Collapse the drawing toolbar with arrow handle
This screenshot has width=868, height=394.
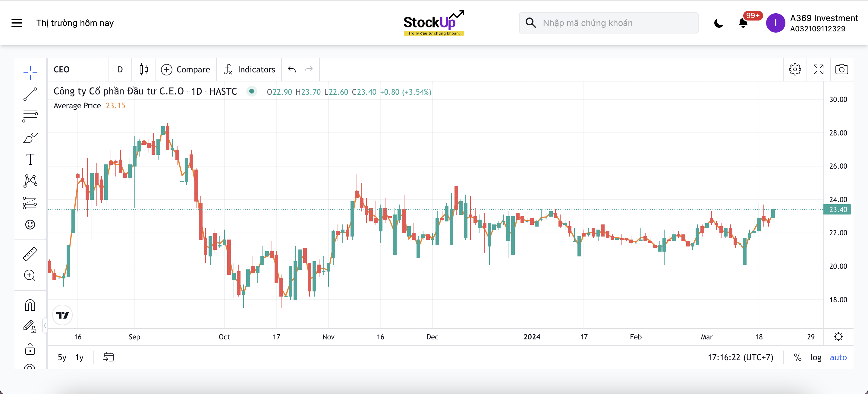tap(45, 326)
